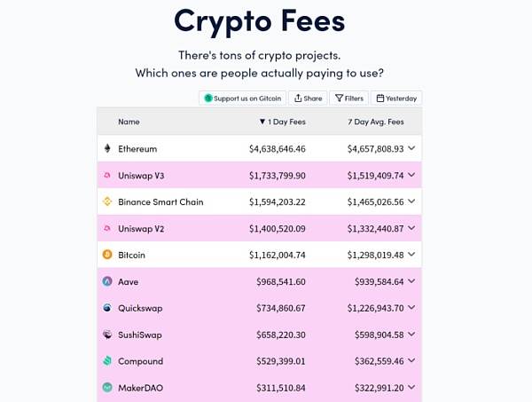Open Support us on Gitcoin link

243,99
